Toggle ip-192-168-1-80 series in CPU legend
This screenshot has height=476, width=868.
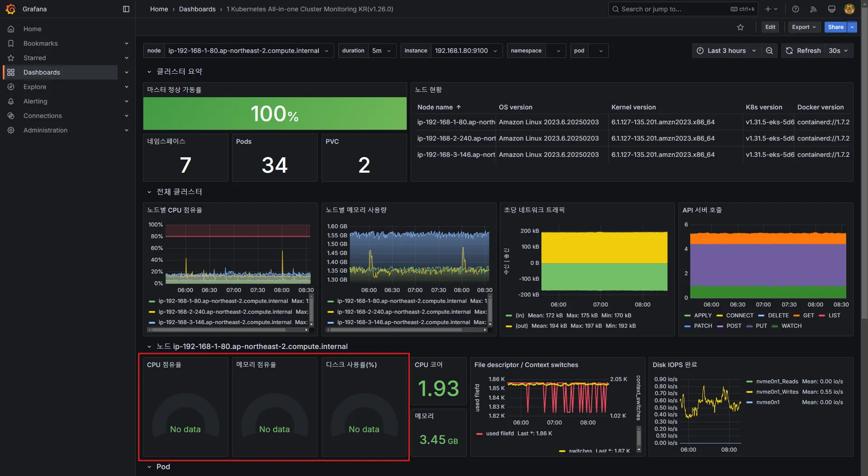click(x=223, y=301)
